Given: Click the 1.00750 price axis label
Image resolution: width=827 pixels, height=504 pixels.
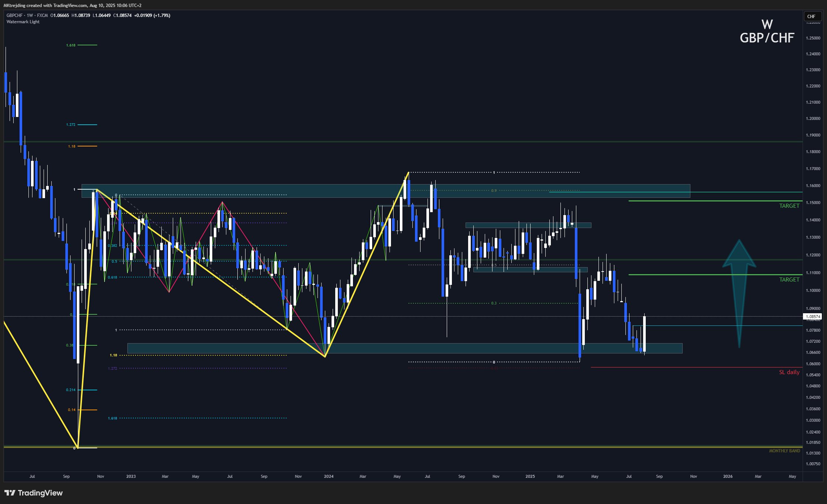Looking at the screenshot, I should [813, 464].
